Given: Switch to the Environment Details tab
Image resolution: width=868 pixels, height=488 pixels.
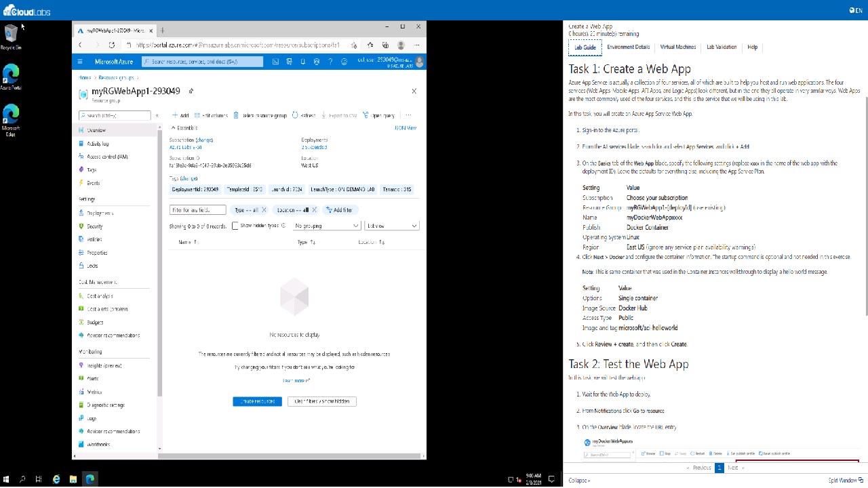Looking at the screenshot, I should tap(629, 47).
